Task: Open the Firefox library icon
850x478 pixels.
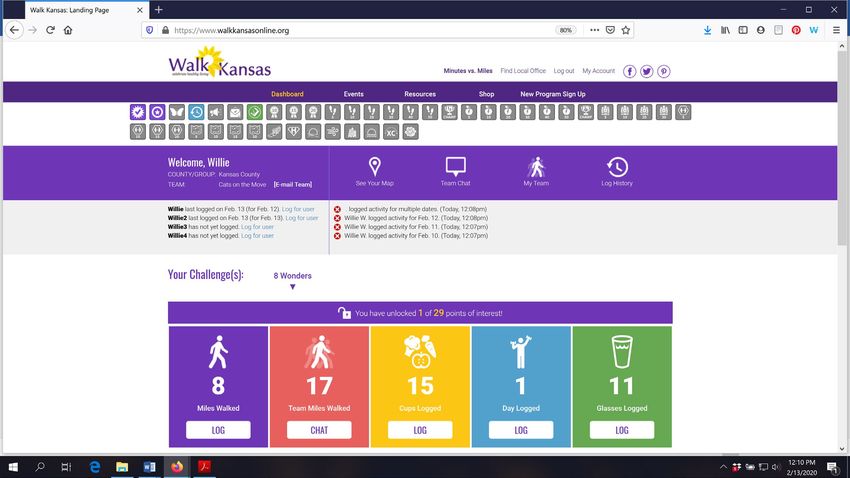Action: coord(725,30)
